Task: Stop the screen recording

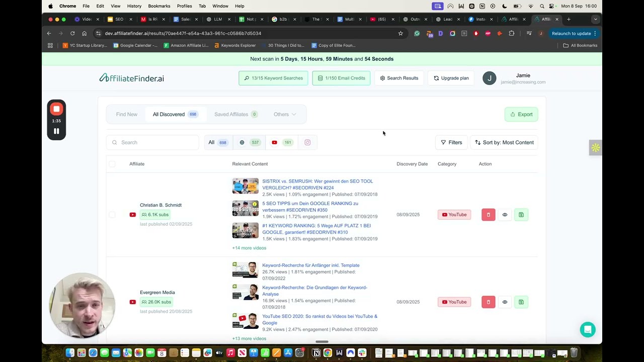Action: 56,109
